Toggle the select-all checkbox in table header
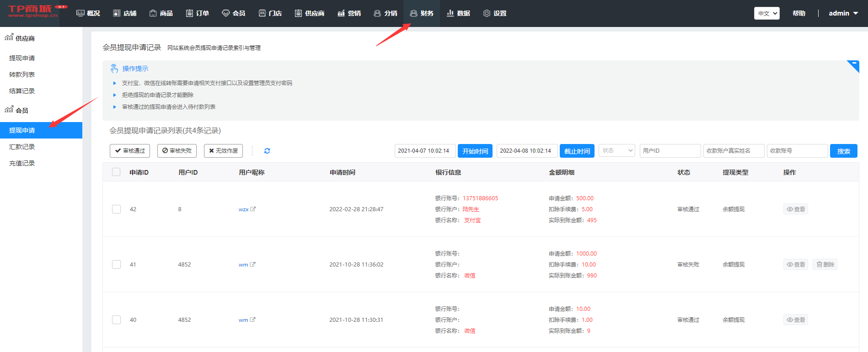The image size is (868, 352). point(116,172)
